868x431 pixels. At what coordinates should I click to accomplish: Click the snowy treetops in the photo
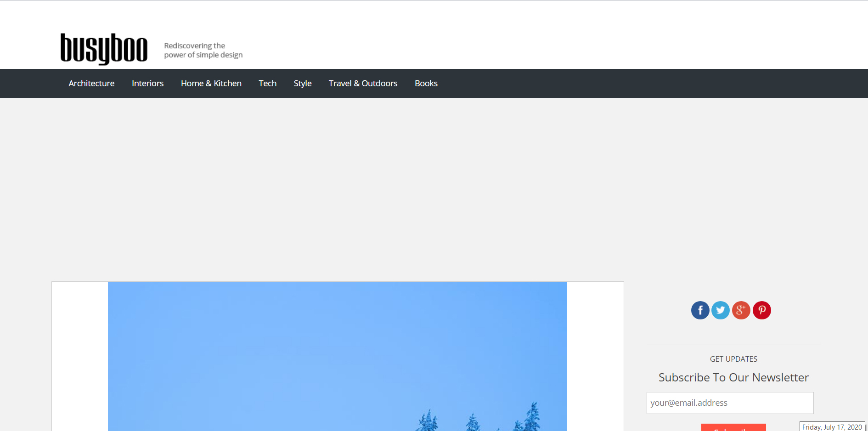pos(478,420)
